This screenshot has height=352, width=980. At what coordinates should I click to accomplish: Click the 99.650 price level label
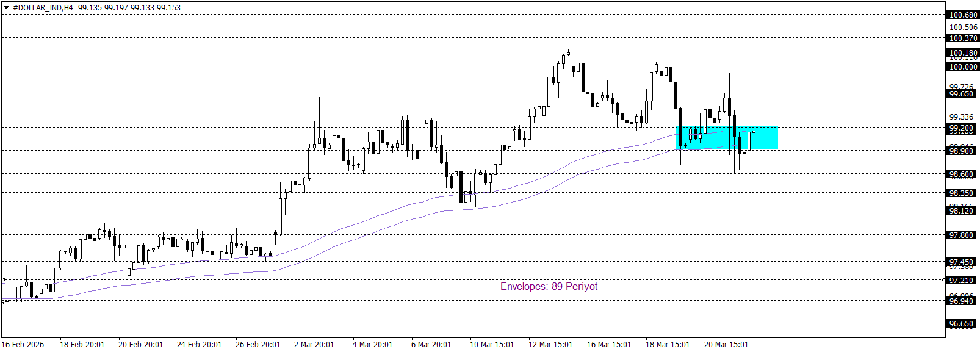pyautogui.click(x=963, y=94)
